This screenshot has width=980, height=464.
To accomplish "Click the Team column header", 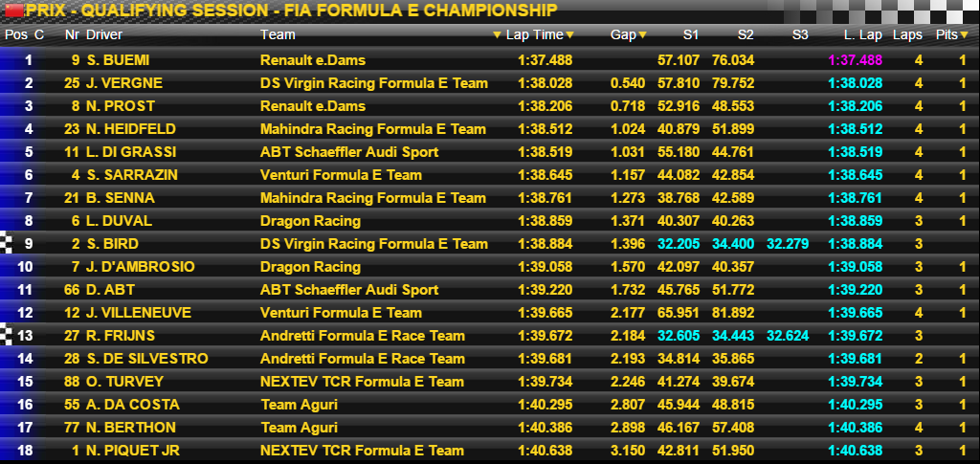I will coord(277,35).
